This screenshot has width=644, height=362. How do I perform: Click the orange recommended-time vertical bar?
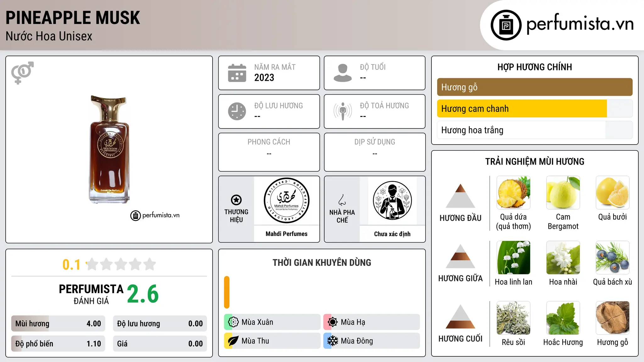click(x=227, y=292)
